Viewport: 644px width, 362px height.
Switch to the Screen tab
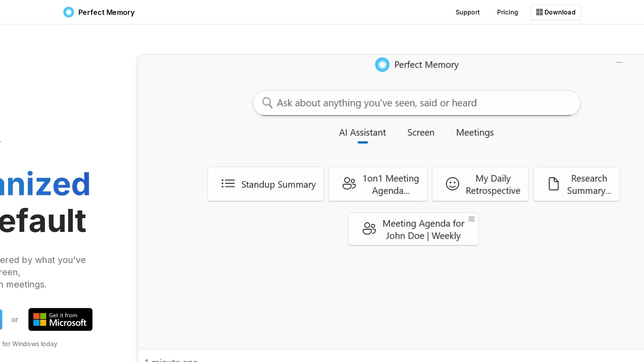tap(421, 133)
